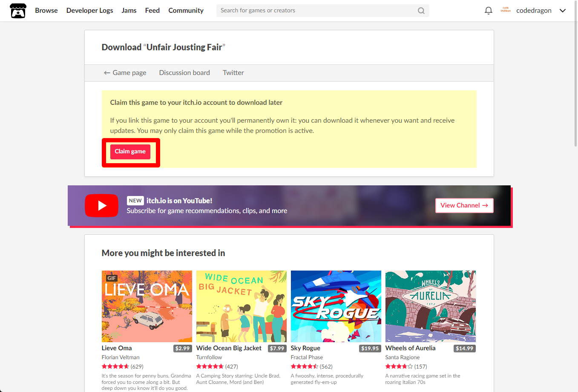Click the $14.99 price tag
Viewport: 578px width, 392px height.
[465, 349]
